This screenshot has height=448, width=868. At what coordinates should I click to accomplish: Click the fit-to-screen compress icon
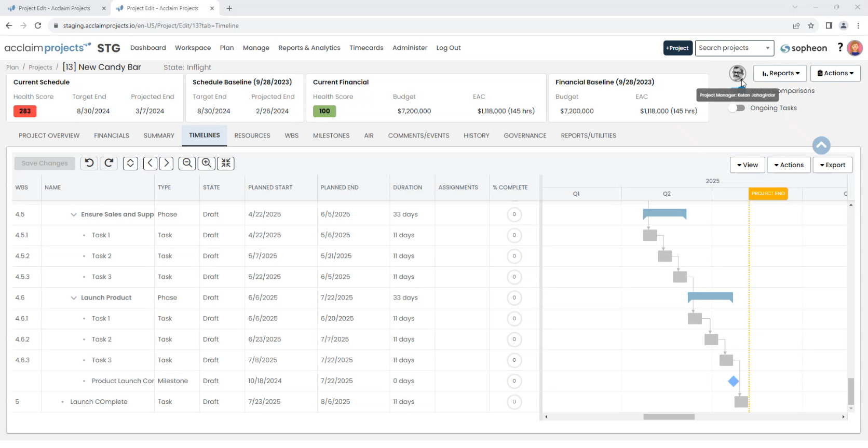pos(226,164)
